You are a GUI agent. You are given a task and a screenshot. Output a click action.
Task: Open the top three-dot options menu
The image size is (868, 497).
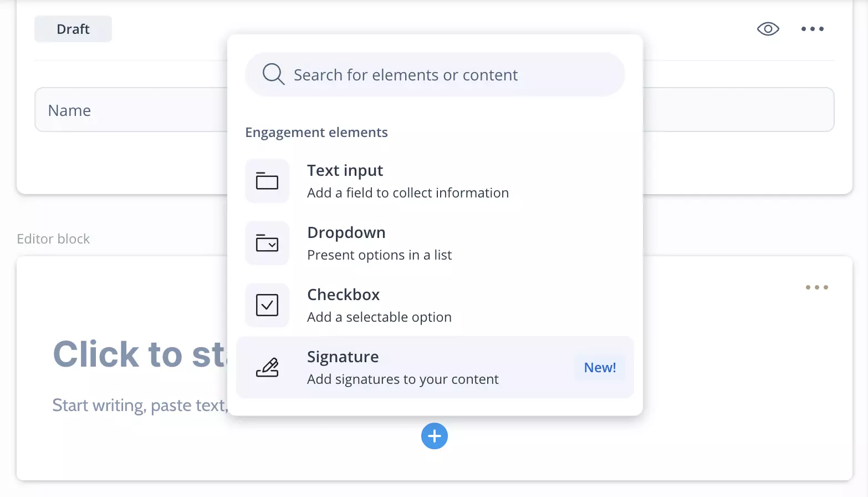[x=813, y=29]
